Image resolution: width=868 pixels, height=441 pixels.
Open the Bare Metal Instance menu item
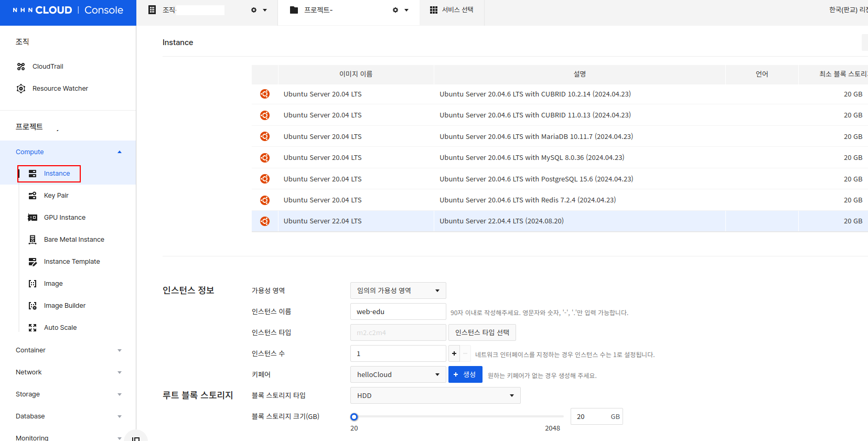74,240
